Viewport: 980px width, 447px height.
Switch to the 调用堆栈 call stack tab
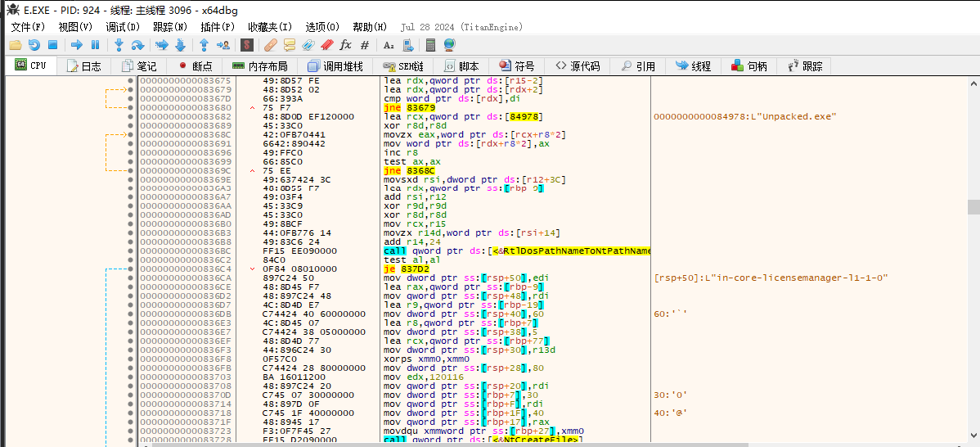335,66
